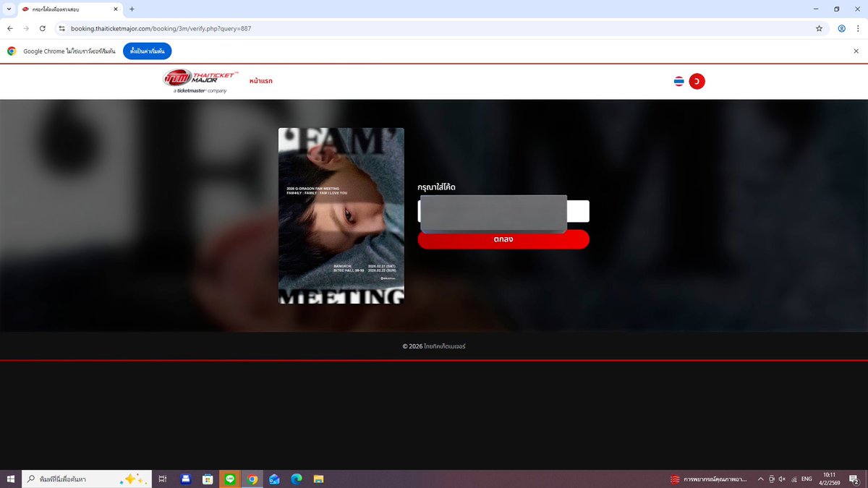
Task: Open the ENG language indicator
Action: tap(807, 479)
